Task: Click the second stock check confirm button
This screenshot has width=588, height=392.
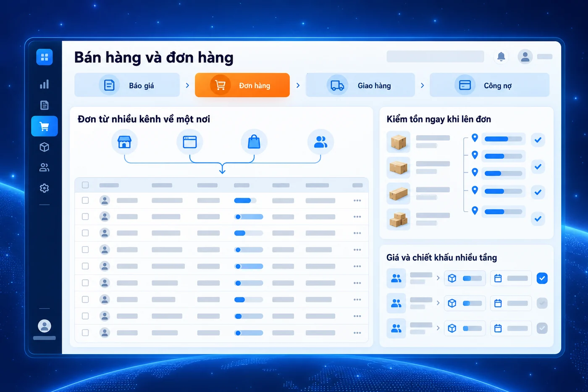Action: coord(538,166)
